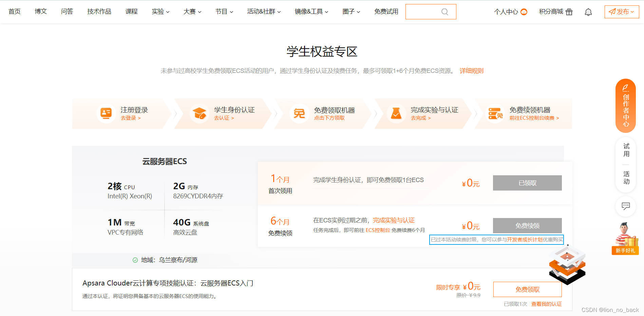
Task: Click the Apsara Clouder certification title
Action: point(168,283)
